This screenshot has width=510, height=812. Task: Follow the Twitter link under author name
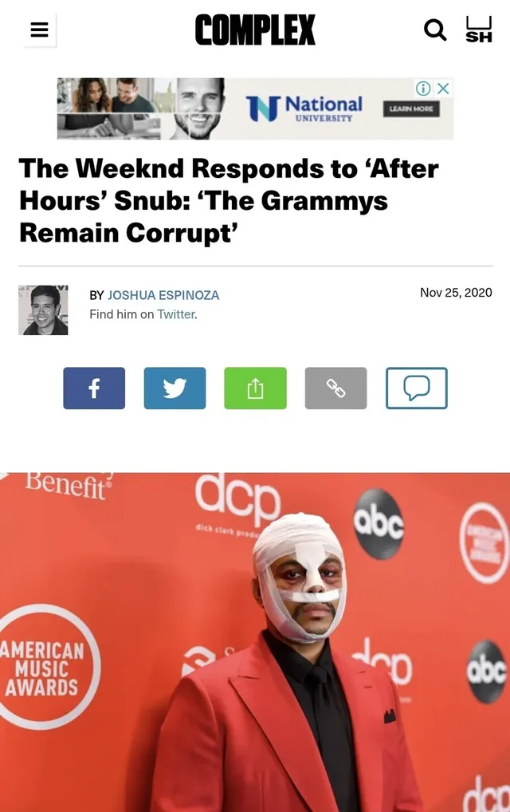[x=176, y=314]
